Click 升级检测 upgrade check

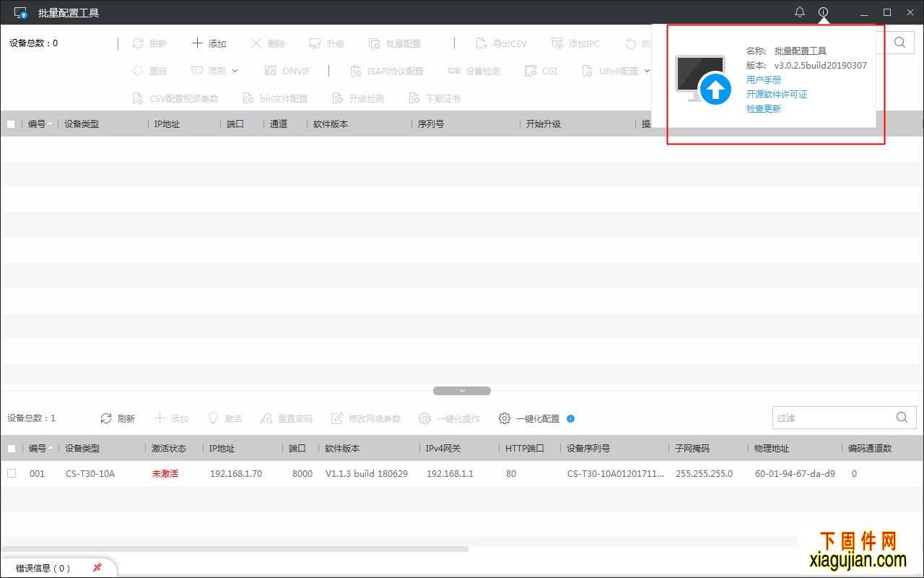[358, 98]
